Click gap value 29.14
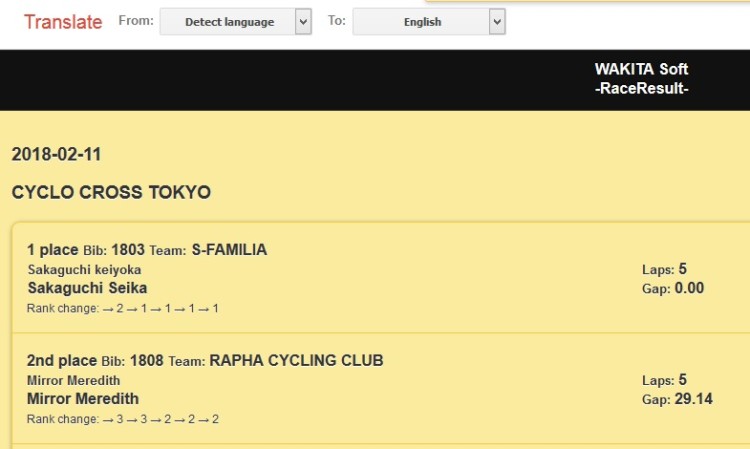The image size is (750, 449). pos(694,399)
